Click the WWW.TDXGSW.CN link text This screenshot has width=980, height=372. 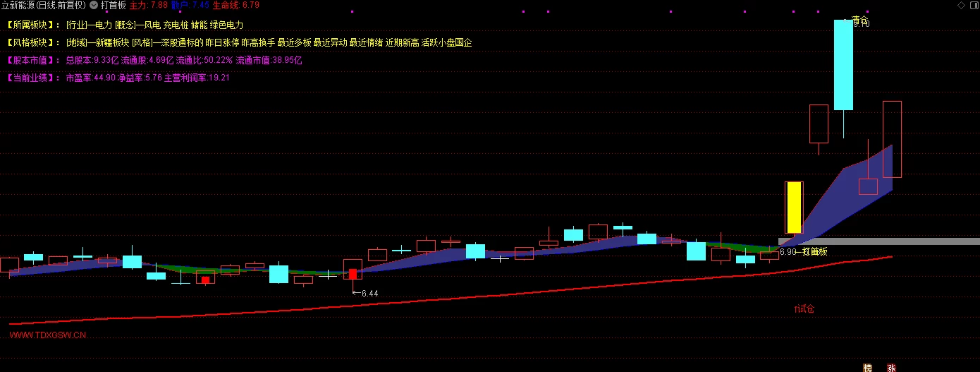pos(48,335)
